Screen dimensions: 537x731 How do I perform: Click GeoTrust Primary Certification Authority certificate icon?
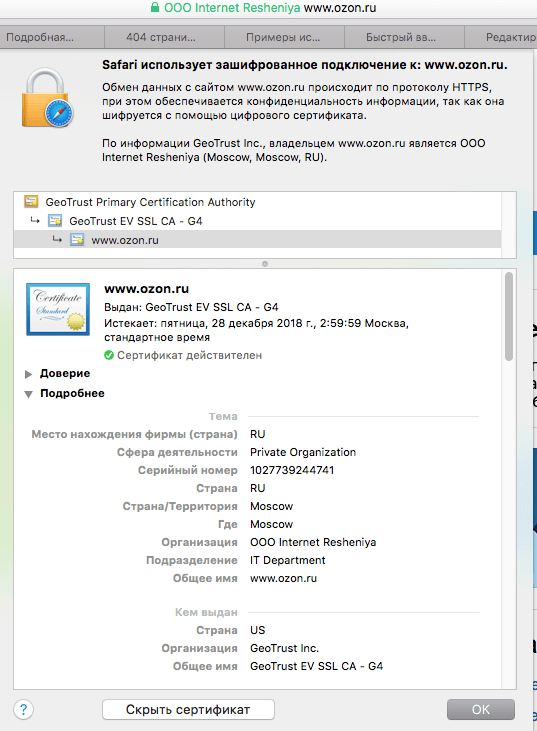31,201
